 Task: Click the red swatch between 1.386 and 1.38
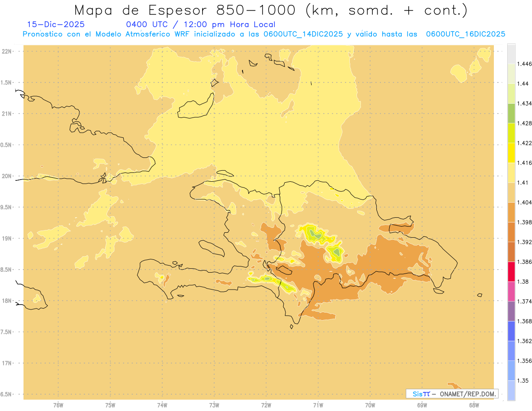click(511, 272)
